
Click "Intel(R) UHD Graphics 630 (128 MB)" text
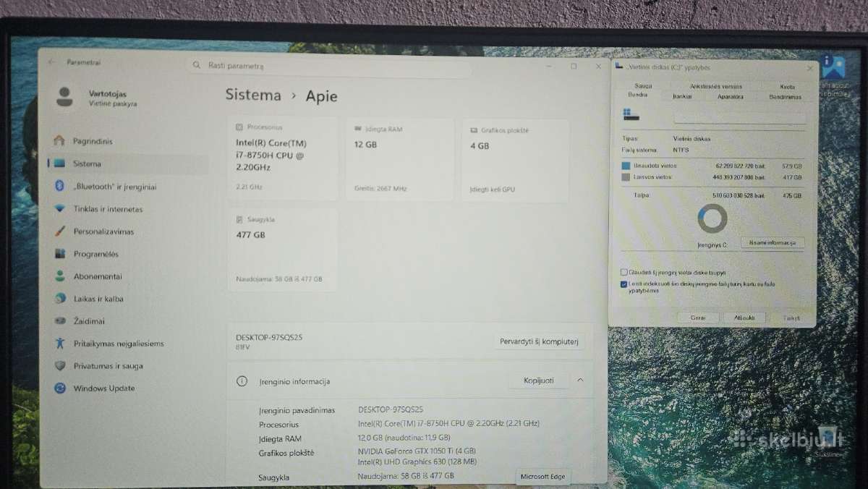(x=417, y=462)
